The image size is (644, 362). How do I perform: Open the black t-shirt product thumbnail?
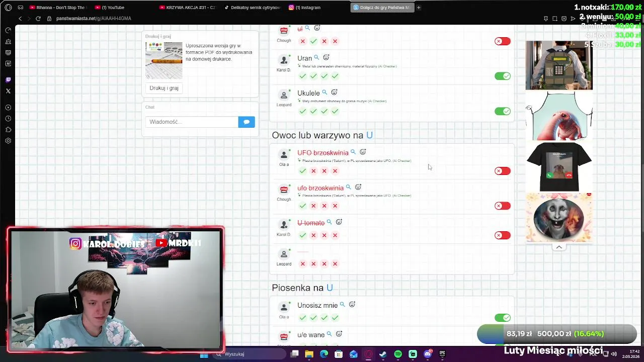coord(559,167)
